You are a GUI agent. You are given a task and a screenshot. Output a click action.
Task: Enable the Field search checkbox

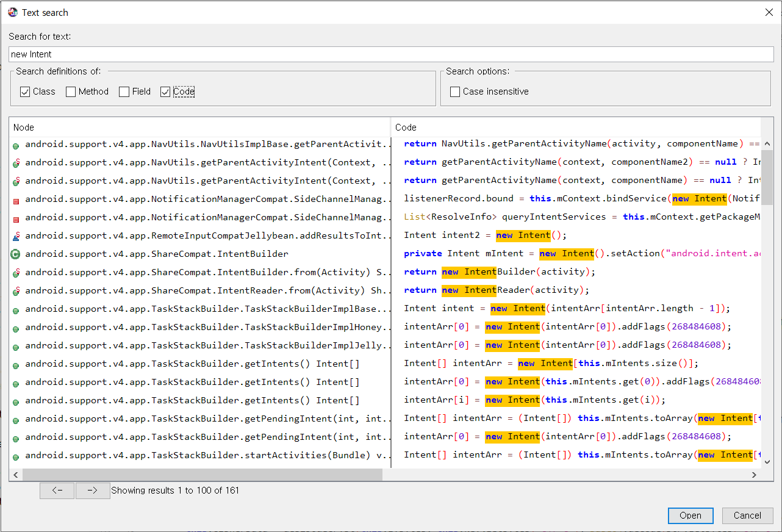(x=124, y=92)
